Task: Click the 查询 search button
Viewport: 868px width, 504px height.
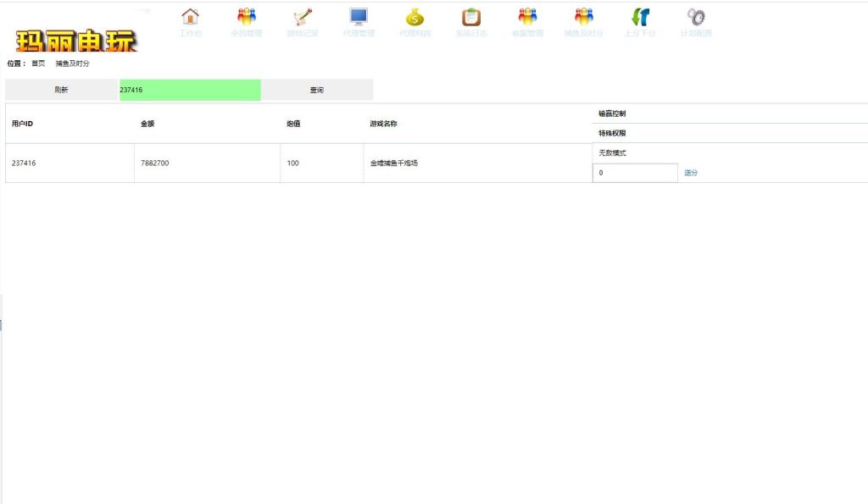Action: tap(317, 90)
